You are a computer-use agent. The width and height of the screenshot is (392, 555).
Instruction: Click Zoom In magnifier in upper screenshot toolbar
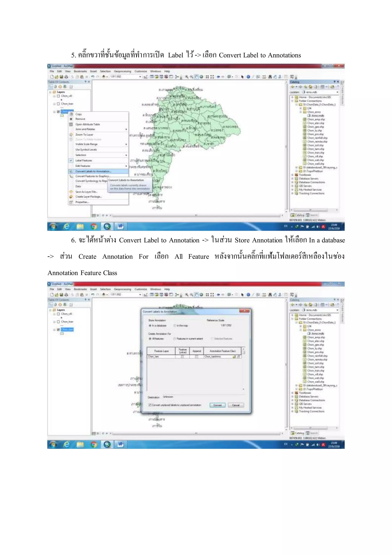tap(187, 77)
